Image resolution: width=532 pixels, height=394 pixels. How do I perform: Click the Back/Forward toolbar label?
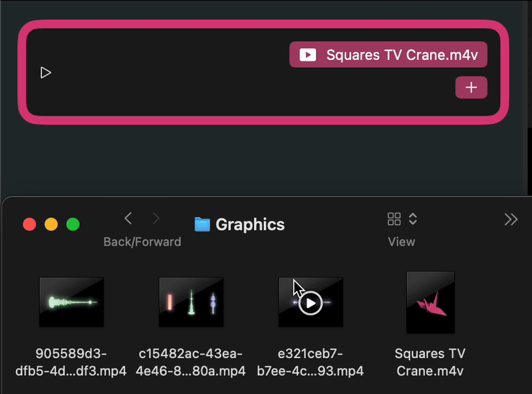142,242
